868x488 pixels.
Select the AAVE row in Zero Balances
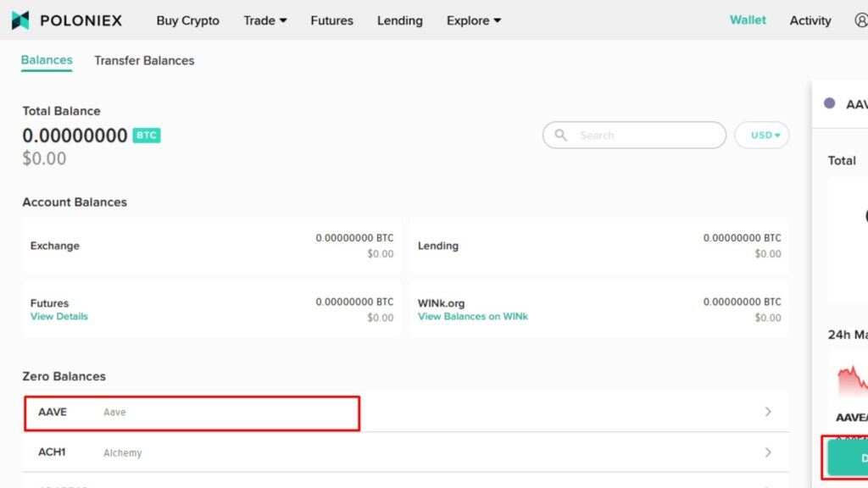coord(406,412)
